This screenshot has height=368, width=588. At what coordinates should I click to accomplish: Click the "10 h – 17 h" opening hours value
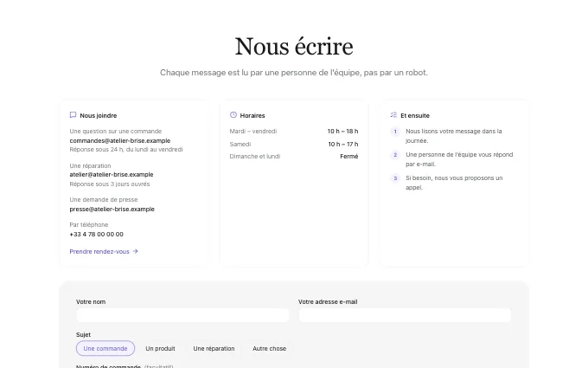click(x=343, y=145)
